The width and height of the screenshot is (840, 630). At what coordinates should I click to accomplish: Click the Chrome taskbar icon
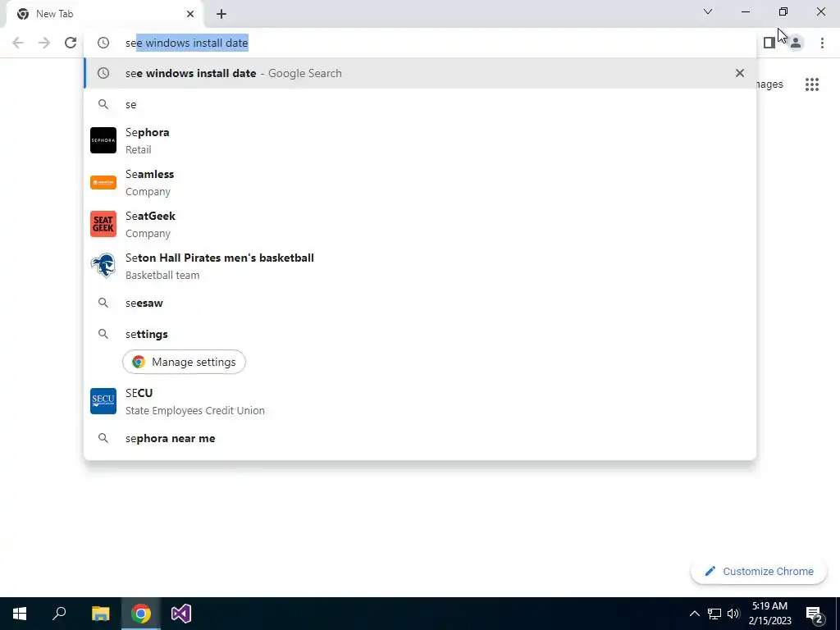pos(141,614)
